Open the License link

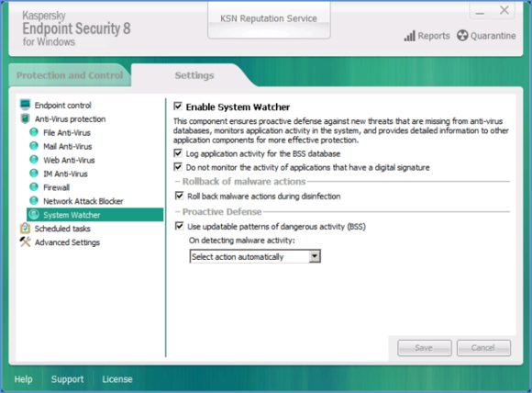pos(117,379)
